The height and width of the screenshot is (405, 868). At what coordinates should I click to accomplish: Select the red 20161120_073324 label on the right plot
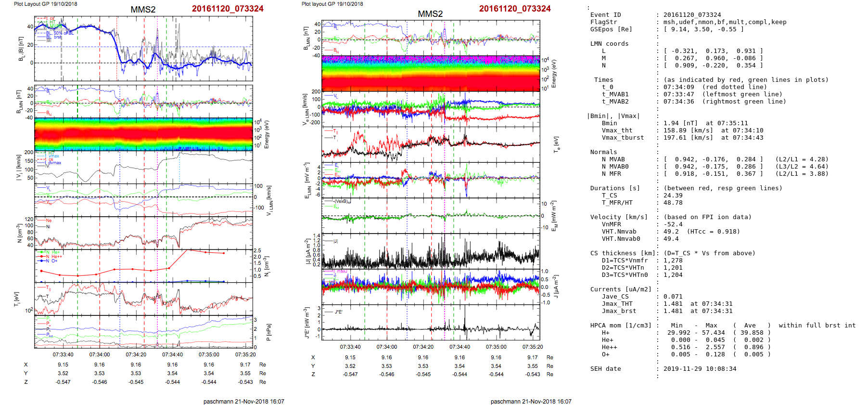click(514, 9)
